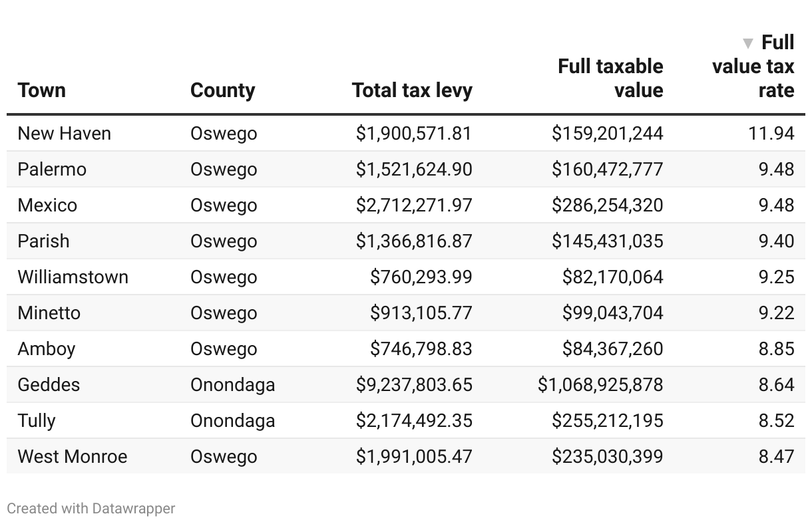Viewport: 812px width, 524px height.
Task: Click the Williamstown row name
Action: click(73, 277)
